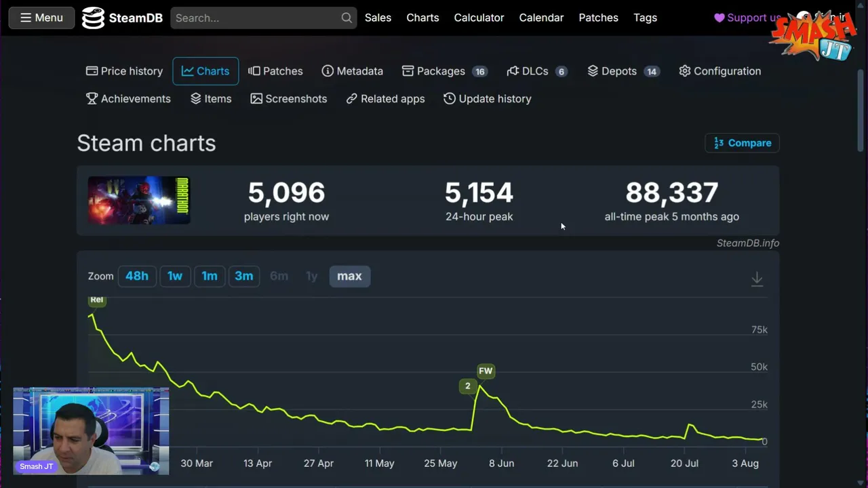Select the max zoom range
868x488 pixels.
click(x=349, y=276)
